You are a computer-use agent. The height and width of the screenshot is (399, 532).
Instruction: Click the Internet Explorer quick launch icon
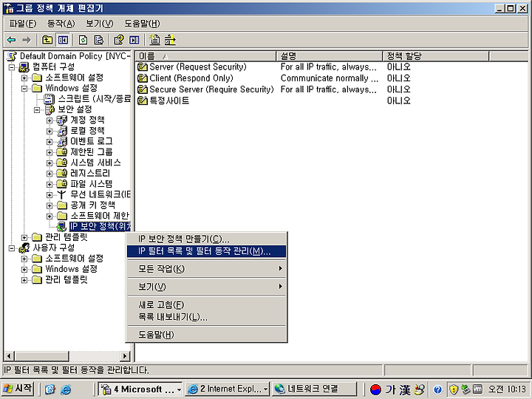pyautogui.click(x=66, y=389)
